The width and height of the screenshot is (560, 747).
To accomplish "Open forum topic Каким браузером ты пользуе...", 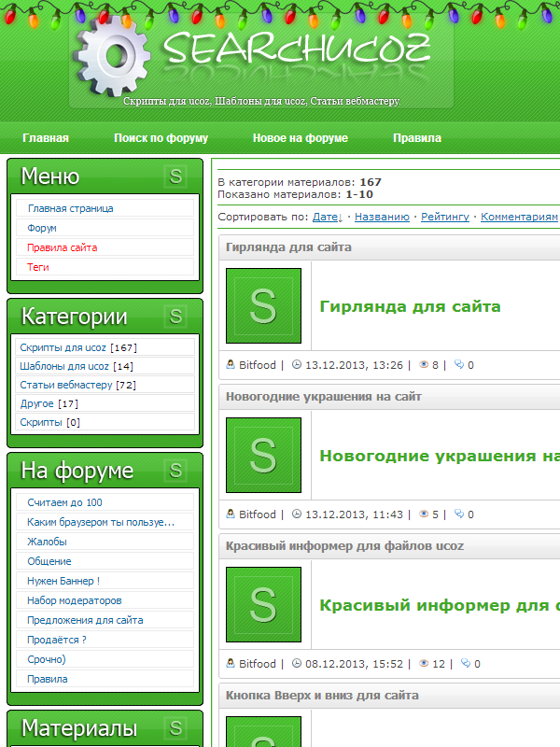I will (101, 522).
